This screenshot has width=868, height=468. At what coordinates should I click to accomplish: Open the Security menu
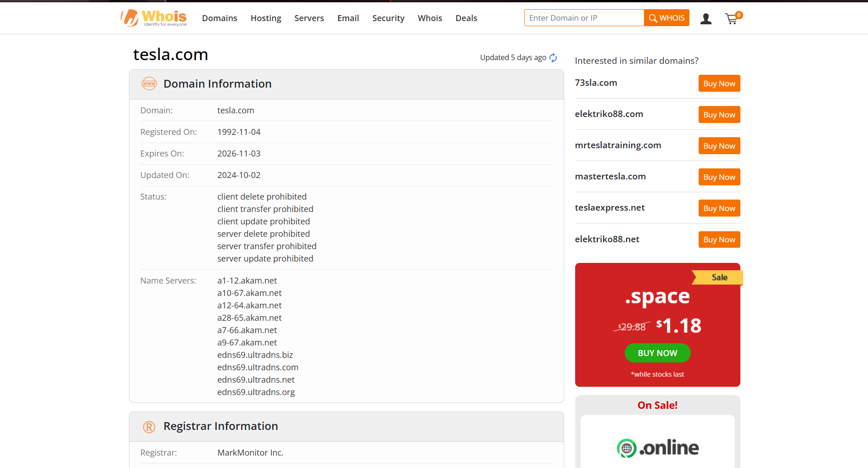click(x=388, y=18)
